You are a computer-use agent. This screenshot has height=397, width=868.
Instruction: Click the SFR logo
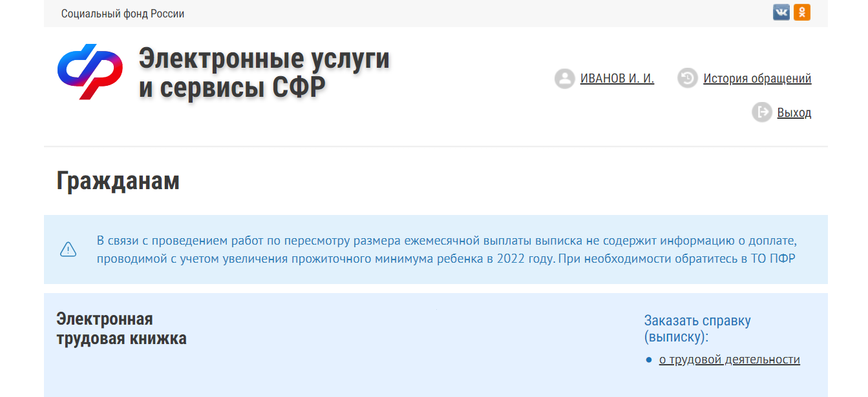[90, 72]
